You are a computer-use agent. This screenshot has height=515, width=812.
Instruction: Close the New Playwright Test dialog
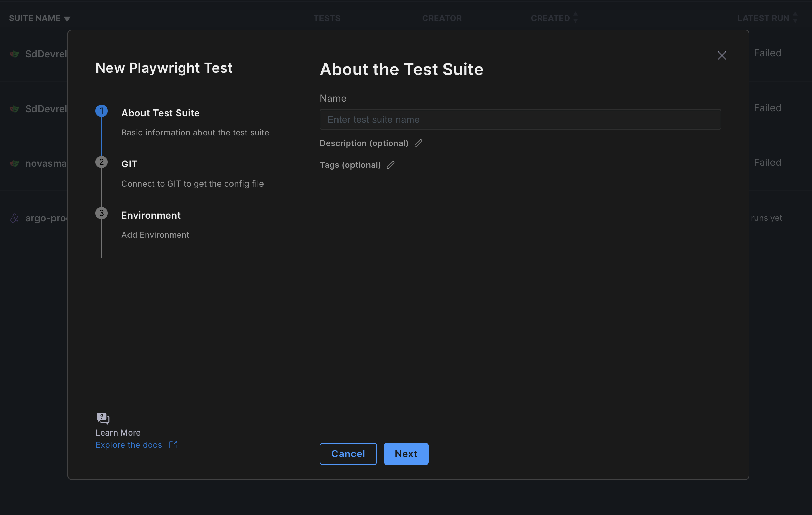(722, 55)
